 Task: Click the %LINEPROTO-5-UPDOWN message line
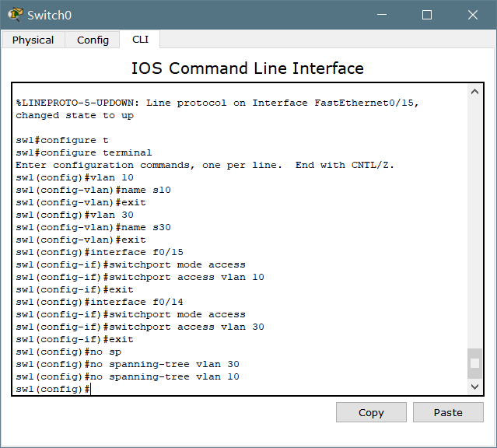(218, 103)
